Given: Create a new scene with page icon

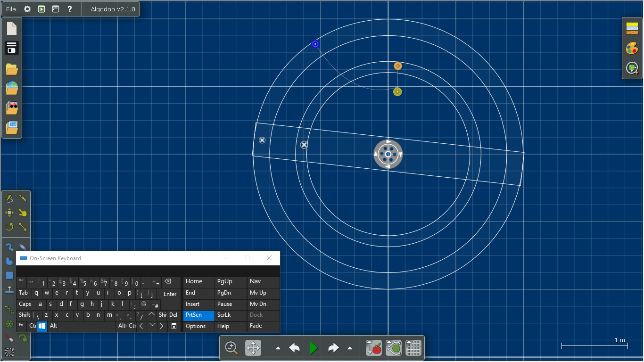Looking at the screenshot, I should click(12, 28).
